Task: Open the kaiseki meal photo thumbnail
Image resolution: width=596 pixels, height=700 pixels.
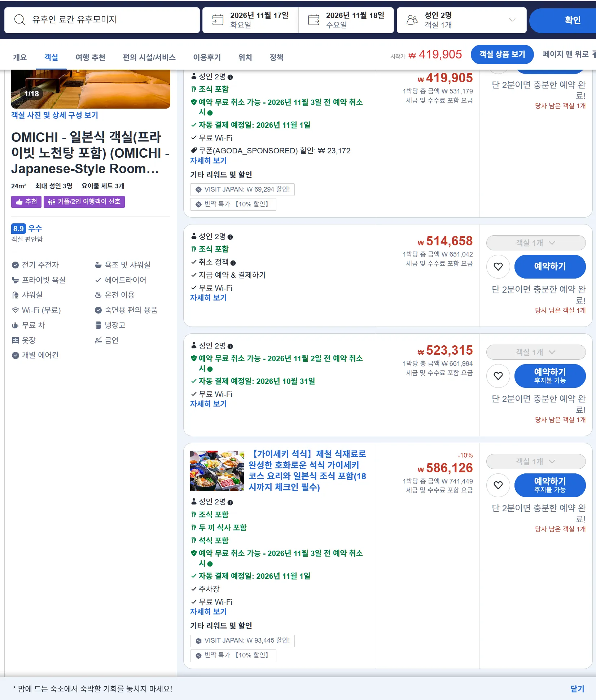Action: pyautogui.click(x=217, y=471)
